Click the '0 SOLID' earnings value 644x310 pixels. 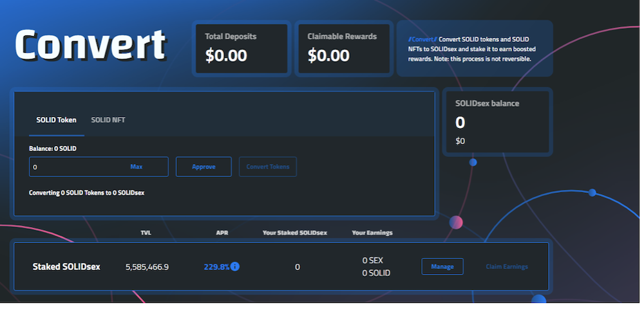pos(376,273)
